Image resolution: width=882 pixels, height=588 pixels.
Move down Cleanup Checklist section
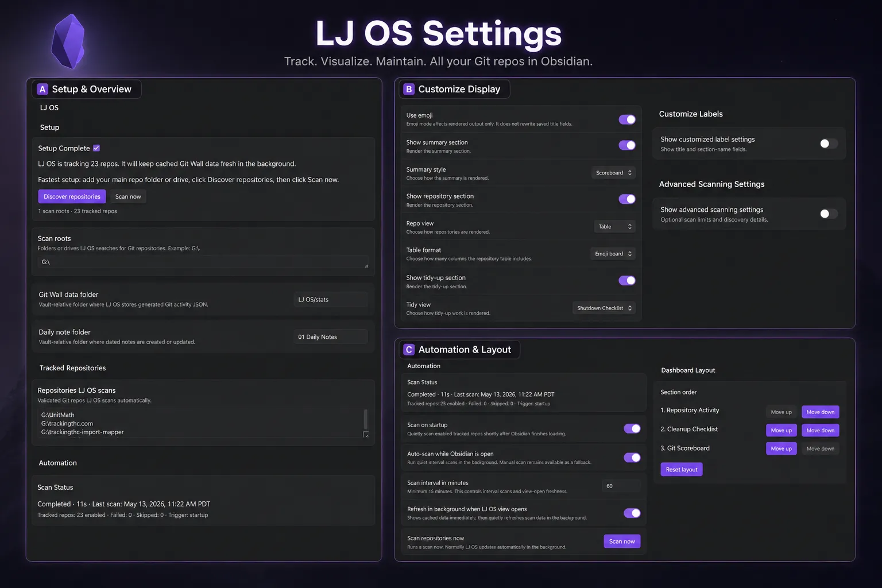821,431
